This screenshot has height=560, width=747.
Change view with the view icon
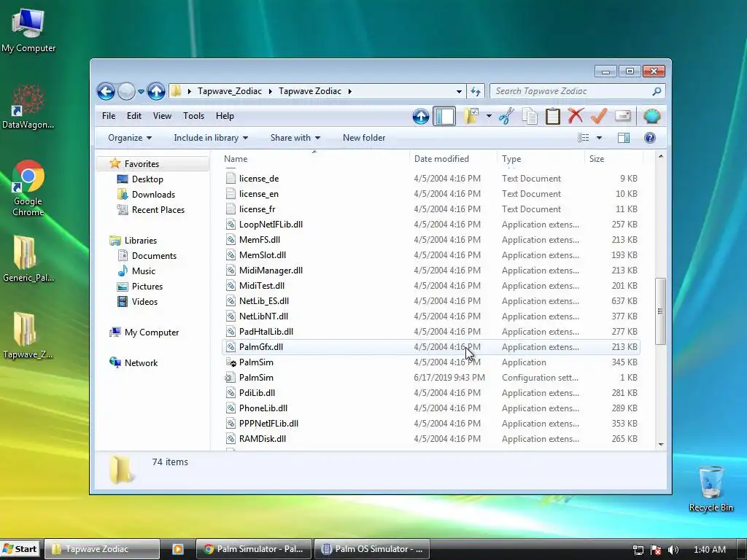click(584, 138)
